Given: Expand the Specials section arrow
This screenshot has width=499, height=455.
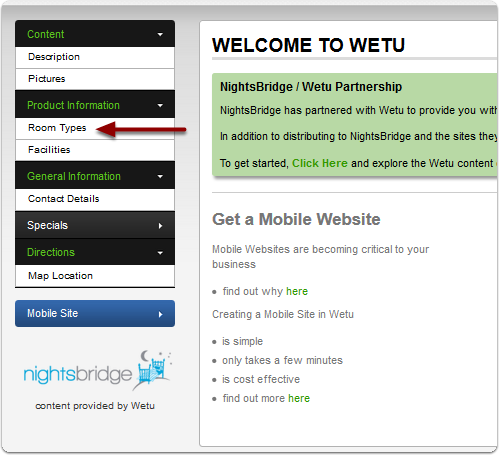Looking at the screenshot, I should [161, 226].
